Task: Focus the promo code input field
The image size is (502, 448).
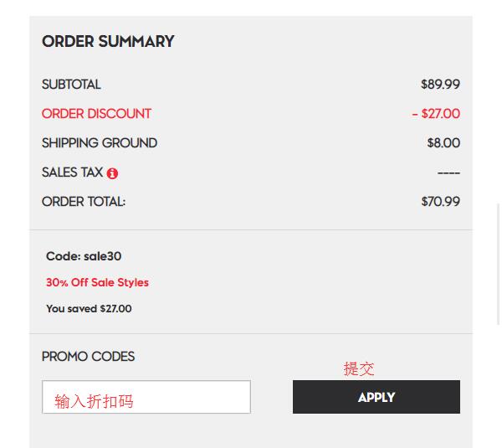Action: pos(146,397)
